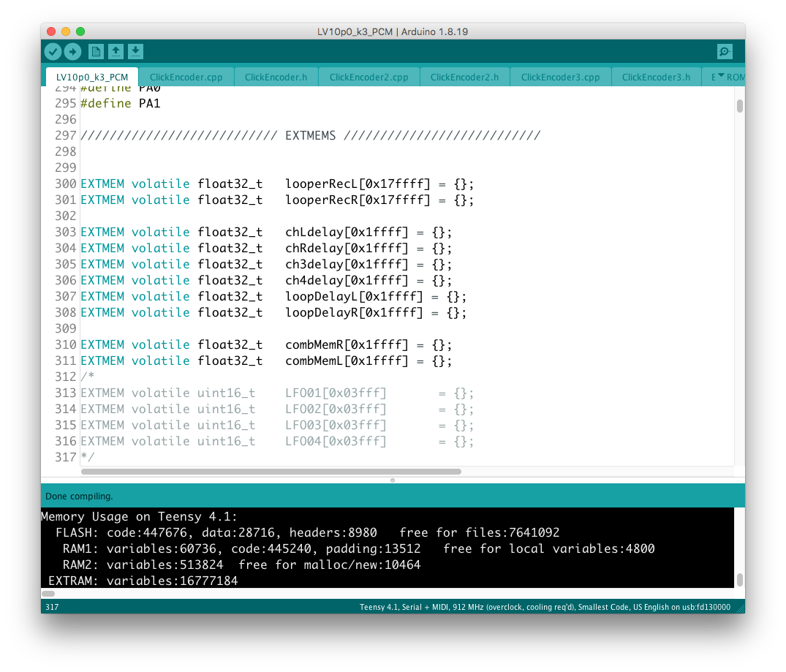Open the ClickEncoder.h tab
This screenshot has width=786, height=672.
click(276, 78)
